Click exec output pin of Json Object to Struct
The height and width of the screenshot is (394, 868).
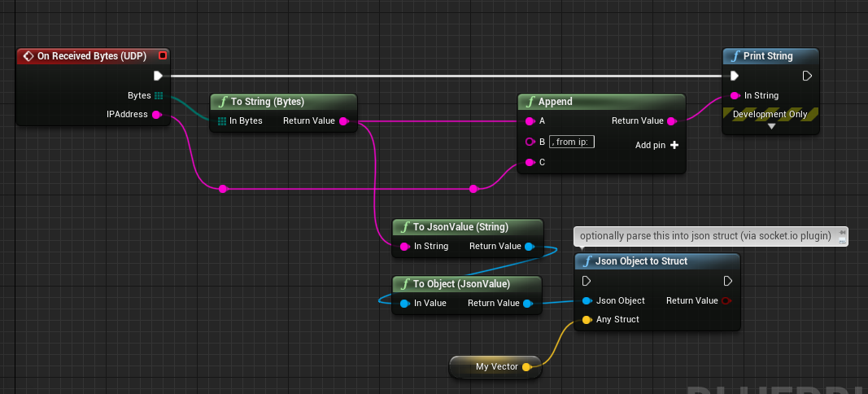tap(728, 282)
